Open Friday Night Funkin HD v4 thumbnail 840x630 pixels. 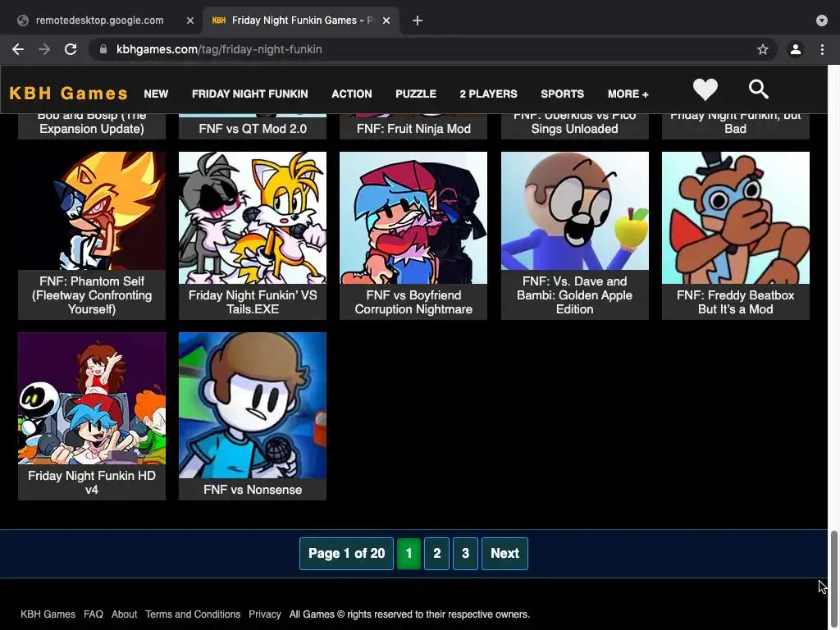pyautogui.click(x=92, y=398)
